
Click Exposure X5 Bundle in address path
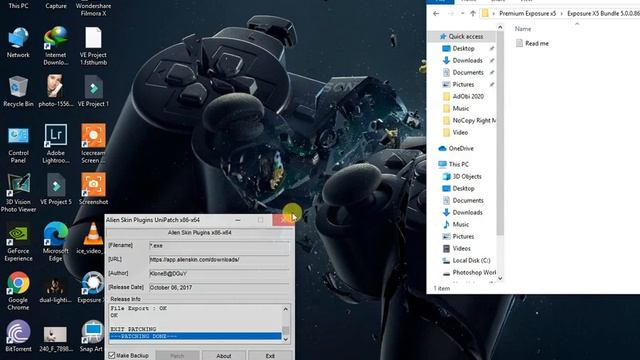coord(604,13)
